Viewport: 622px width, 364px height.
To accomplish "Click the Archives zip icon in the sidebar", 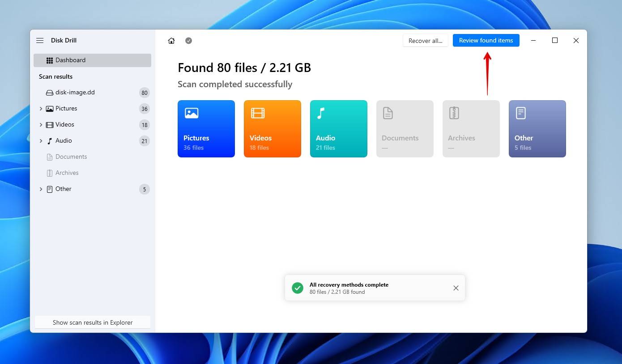I will [50, 173].
